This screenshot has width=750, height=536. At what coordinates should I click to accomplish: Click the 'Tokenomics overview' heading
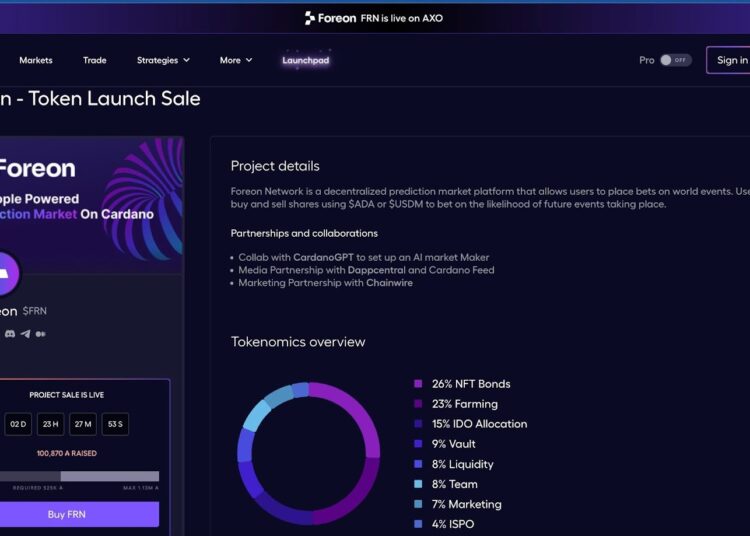tap(298, 342)
